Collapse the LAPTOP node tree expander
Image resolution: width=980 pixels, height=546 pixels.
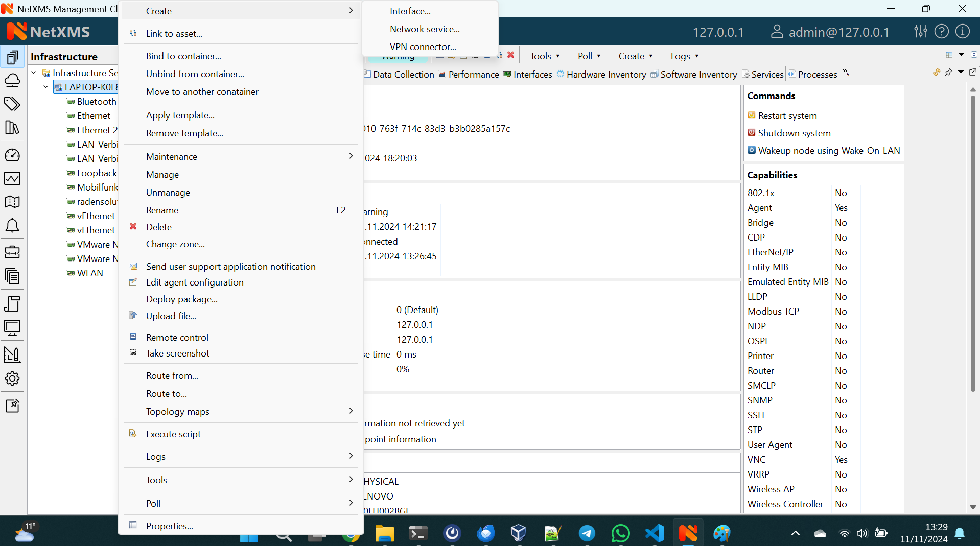click(46, 87)
